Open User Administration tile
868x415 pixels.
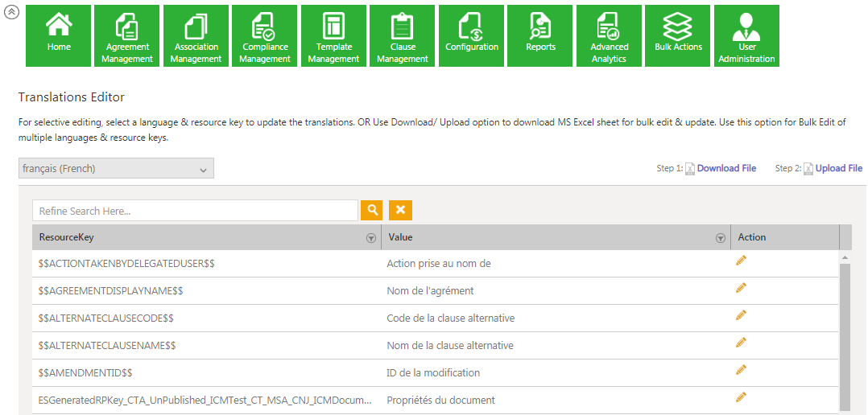click(x=746, y=35)
